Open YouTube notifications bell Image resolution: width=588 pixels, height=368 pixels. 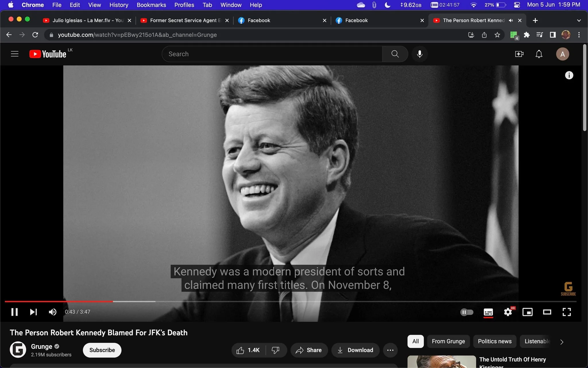click(539, 54)
